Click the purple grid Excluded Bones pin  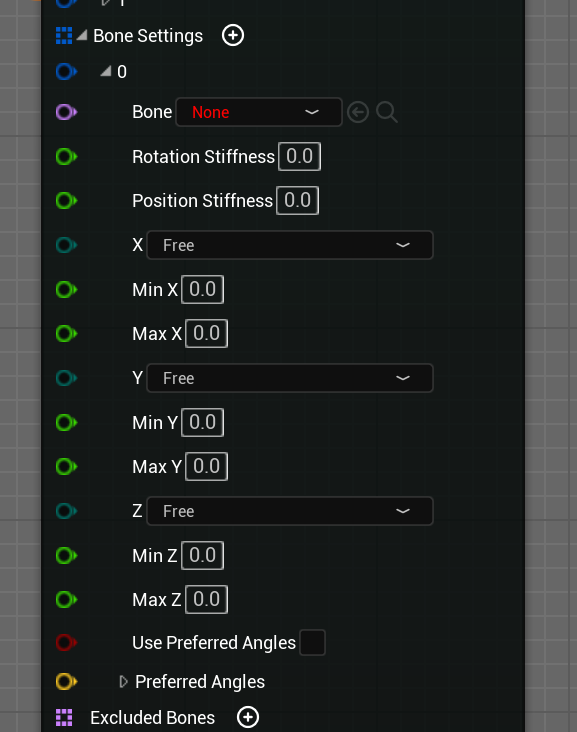[x=64, y=718]
